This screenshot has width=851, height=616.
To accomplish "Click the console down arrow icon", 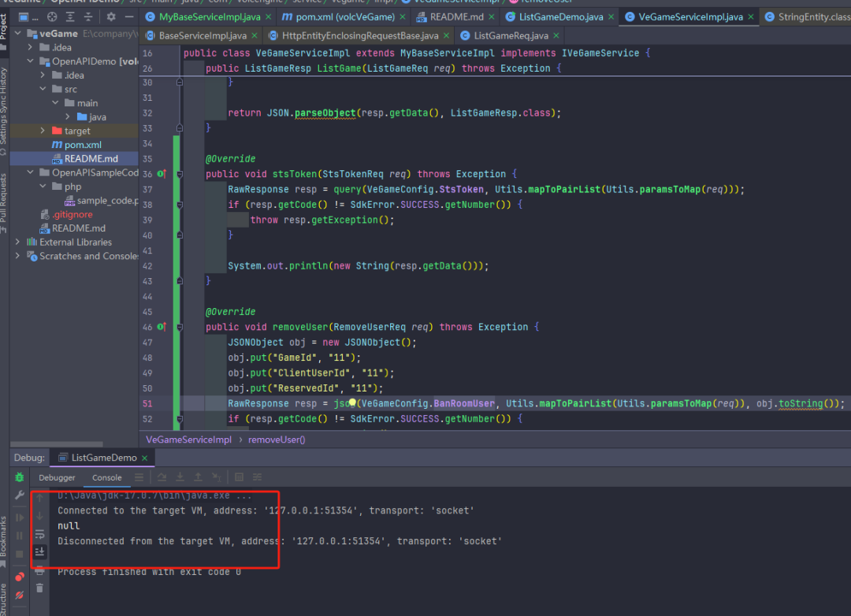I will [39, 516].
